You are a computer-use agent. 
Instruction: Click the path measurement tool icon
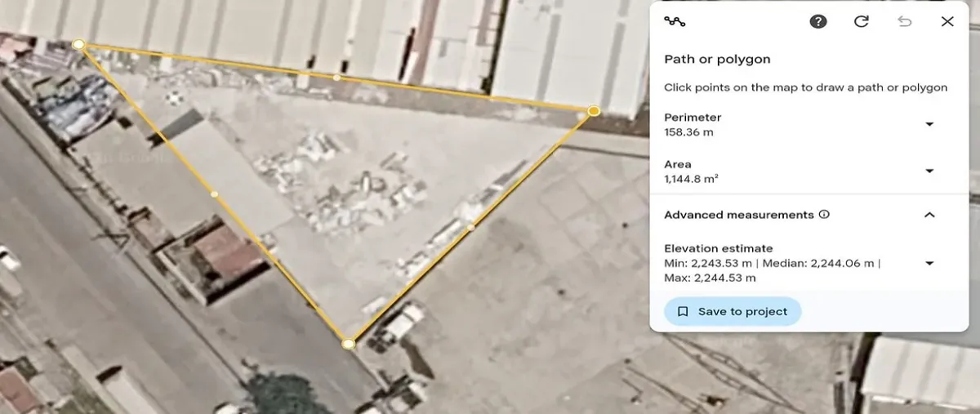coord(675,22)
